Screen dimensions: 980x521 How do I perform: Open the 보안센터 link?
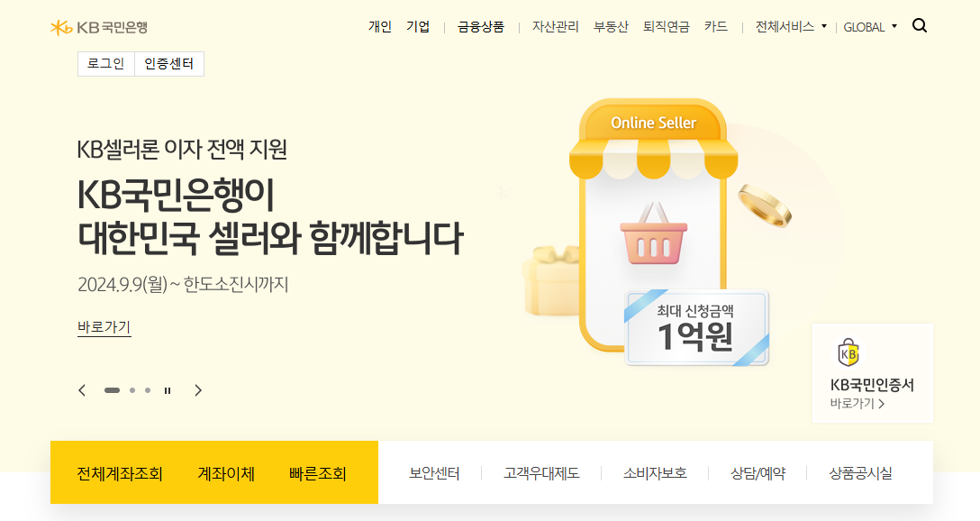[x=434, y=473]
